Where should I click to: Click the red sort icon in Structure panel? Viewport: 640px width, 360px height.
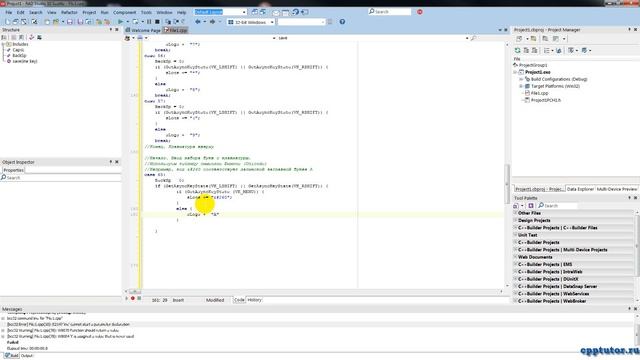[x=31, y=37]
